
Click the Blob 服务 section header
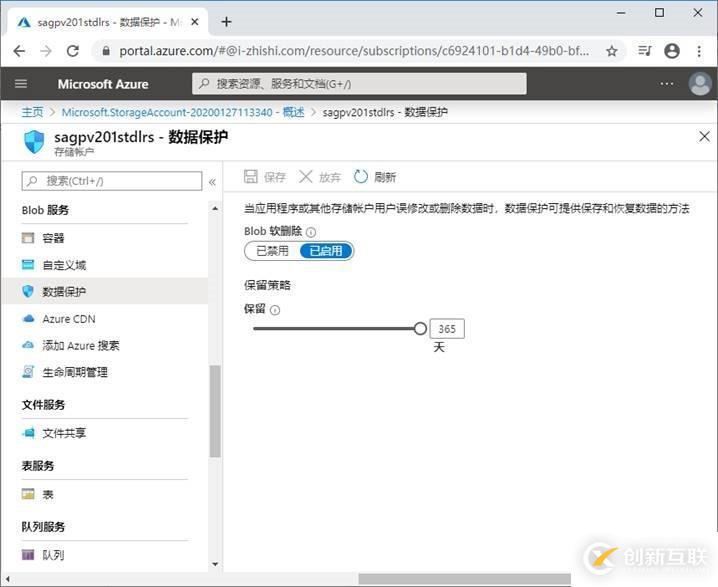(45, 210)
